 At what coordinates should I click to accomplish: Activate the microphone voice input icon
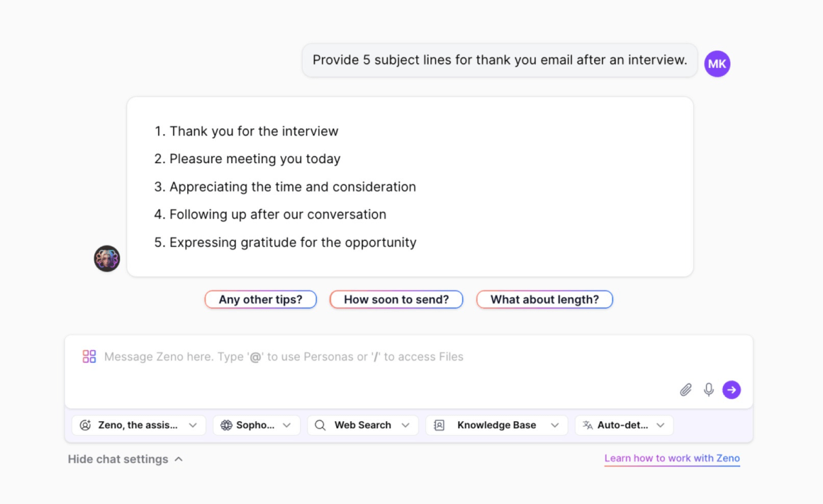(708, 390)
